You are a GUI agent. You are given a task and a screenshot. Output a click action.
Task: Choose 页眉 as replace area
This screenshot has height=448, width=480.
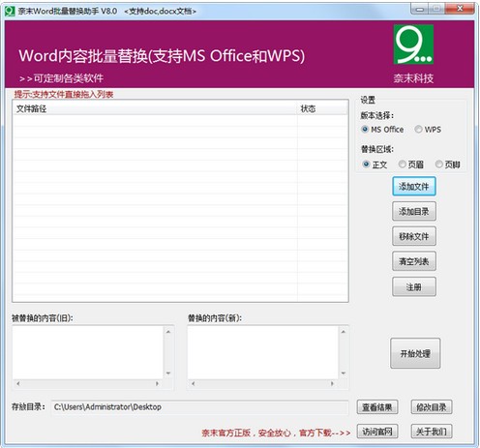point(411,164)
